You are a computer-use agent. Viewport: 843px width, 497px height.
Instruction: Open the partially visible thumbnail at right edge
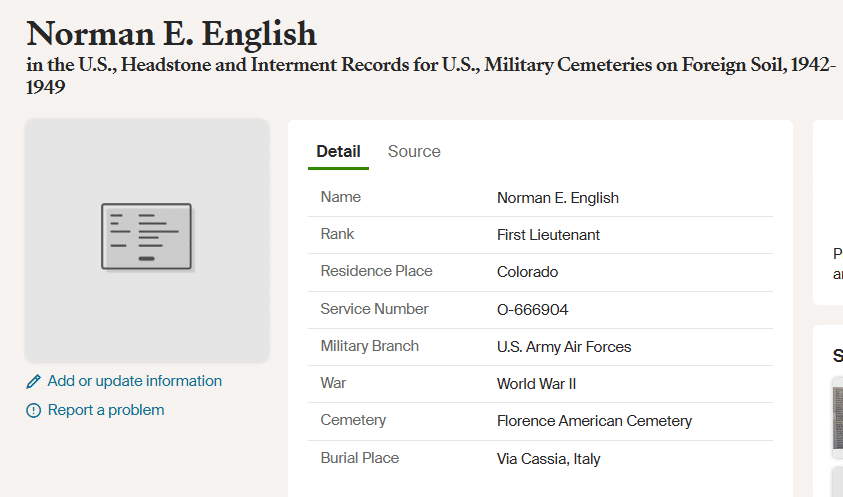(x=837, y=413)
